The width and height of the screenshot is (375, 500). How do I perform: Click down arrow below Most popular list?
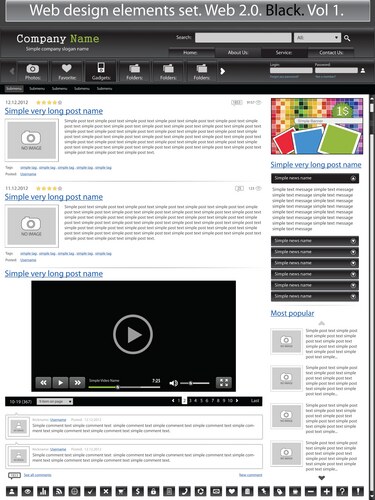(321, 478)
